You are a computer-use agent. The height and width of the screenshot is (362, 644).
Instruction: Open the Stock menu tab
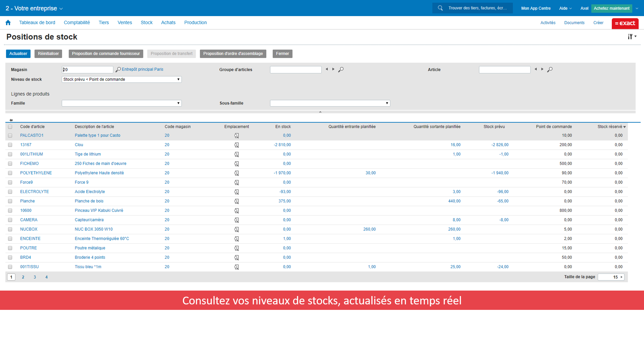pyautogui.click(x=147, y=23)
